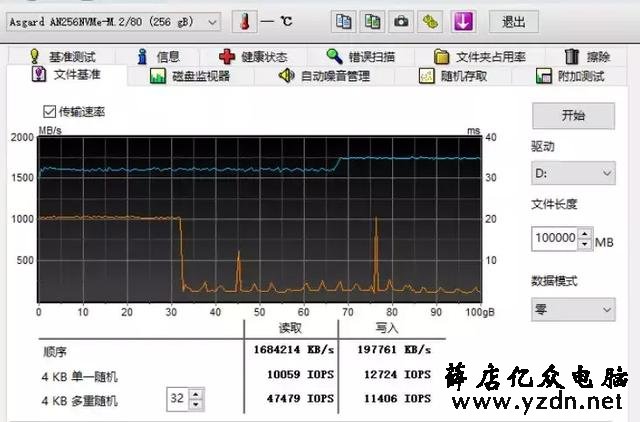Open the 错误扫描 tab
This screenshot has height=422, width=640.
360,56
